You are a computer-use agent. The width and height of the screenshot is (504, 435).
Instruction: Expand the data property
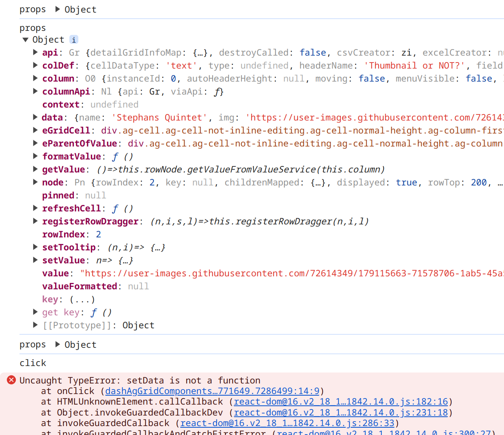point(35,117)
